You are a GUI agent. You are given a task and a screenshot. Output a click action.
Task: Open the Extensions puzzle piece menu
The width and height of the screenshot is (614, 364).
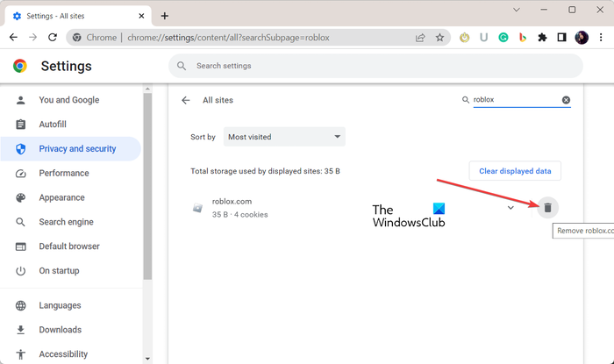(542, 38)
